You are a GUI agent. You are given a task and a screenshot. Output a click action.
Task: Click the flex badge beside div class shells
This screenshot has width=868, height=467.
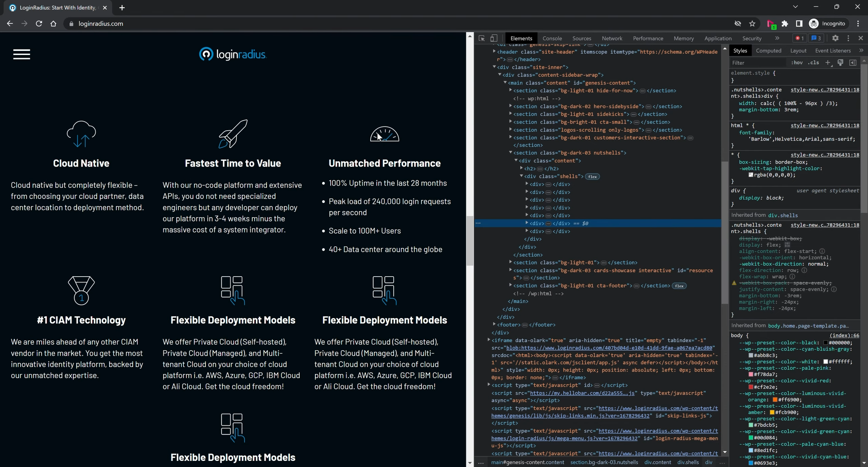592,176
